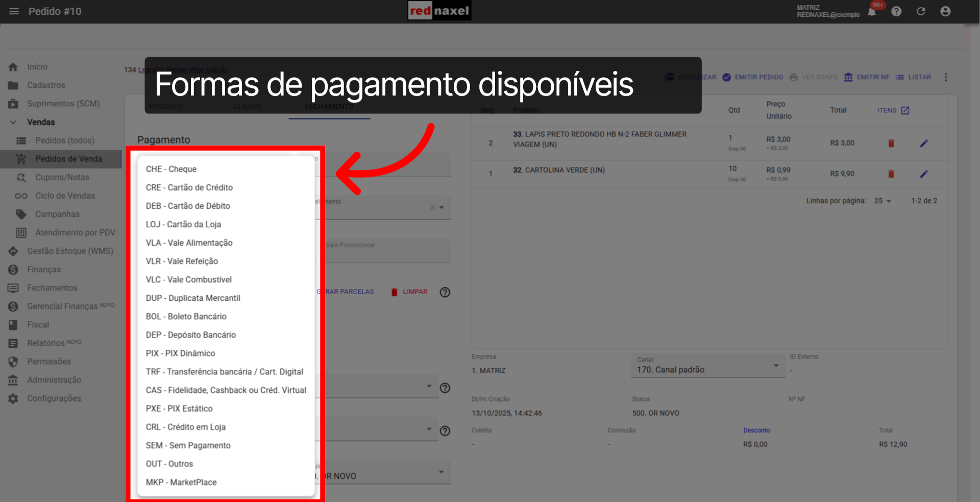This screenshot has width=980, height=502.
Task: Open the hamburger navigation menu
Action: [x=14, y=11]
